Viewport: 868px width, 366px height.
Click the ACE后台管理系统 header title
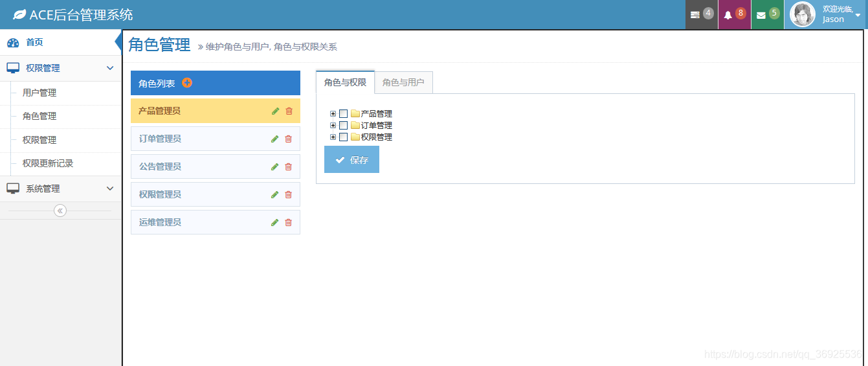tap(82, 14)
